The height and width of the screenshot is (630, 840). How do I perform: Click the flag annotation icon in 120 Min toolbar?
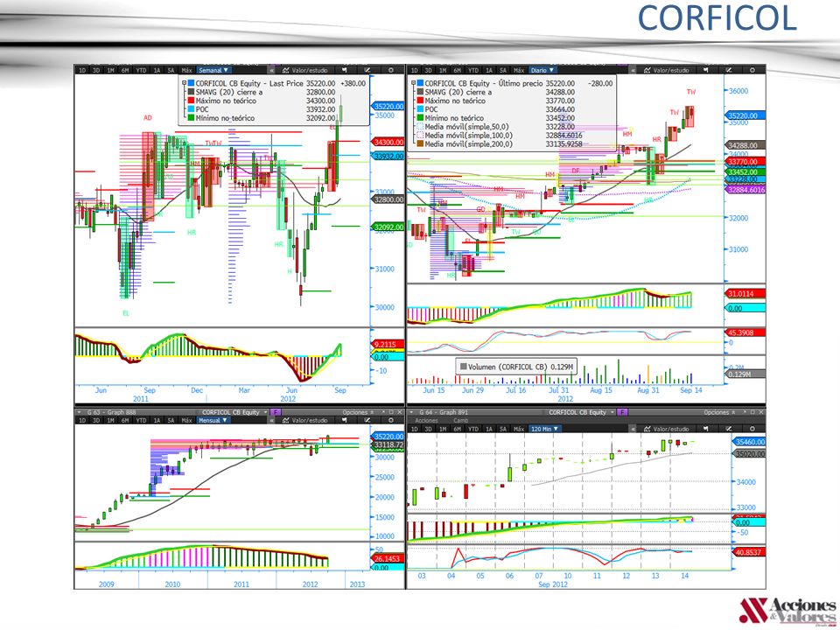click(705, 429)
